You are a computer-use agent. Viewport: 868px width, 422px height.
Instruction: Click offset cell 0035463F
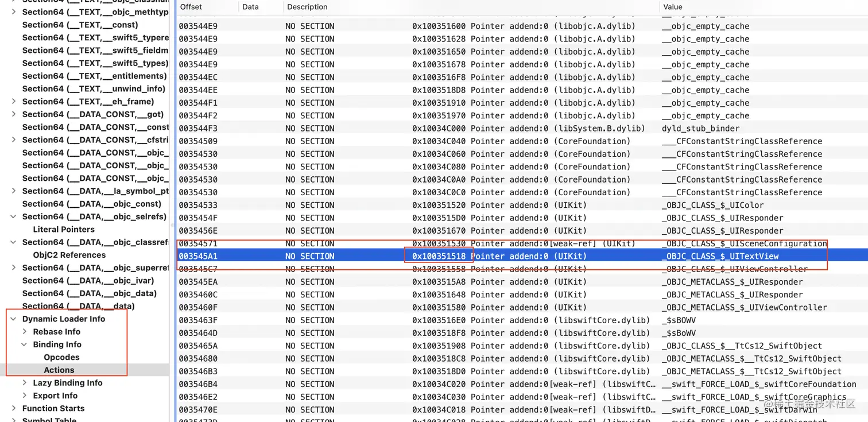(x=198, y=320)
